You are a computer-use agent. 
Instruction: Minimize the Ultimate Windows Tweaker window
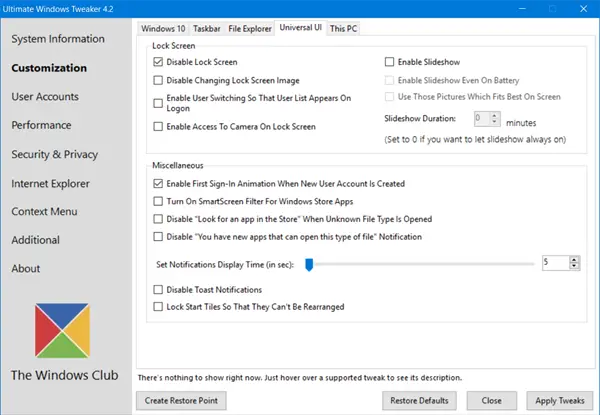pos(522,8)
